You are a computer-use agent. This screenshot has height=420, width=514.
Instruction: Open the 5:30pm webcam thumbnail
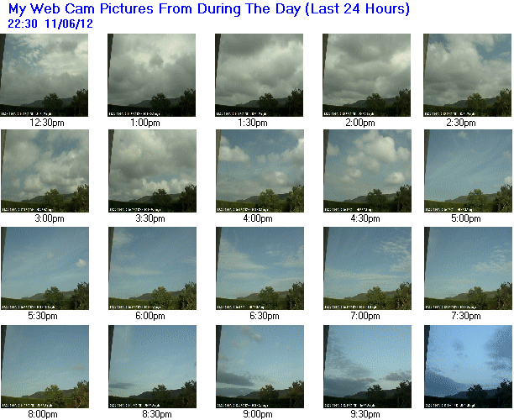(x=45, y=269)
